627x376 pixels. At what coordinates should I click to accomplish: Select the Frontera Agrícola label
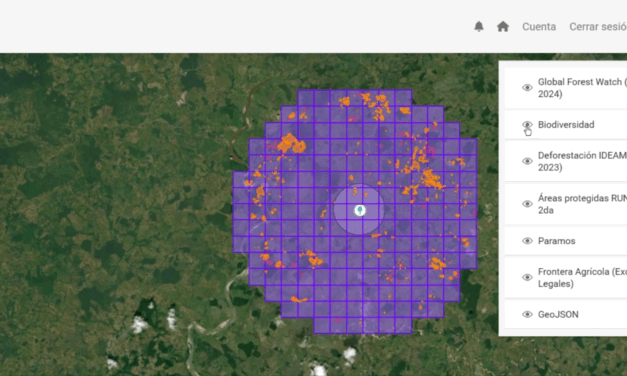582,278
